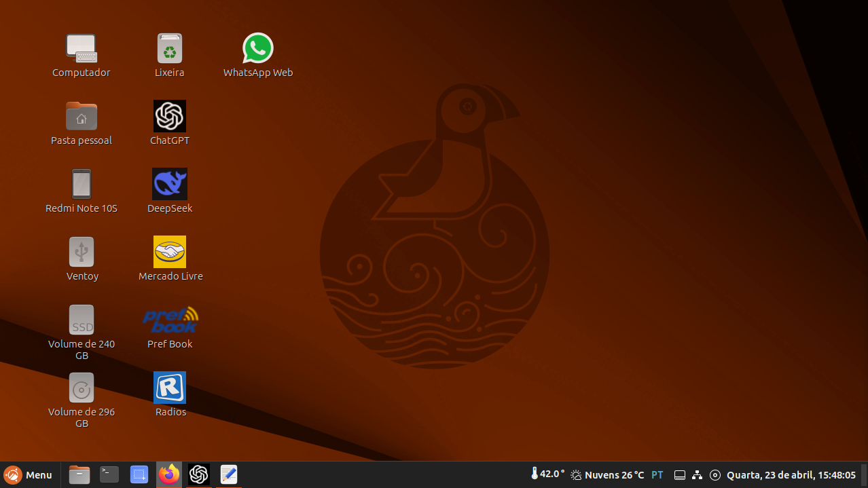Viewport: 868px width, 488px height.
Task: Open the Computador desktop icon
Action: point(82,48)
